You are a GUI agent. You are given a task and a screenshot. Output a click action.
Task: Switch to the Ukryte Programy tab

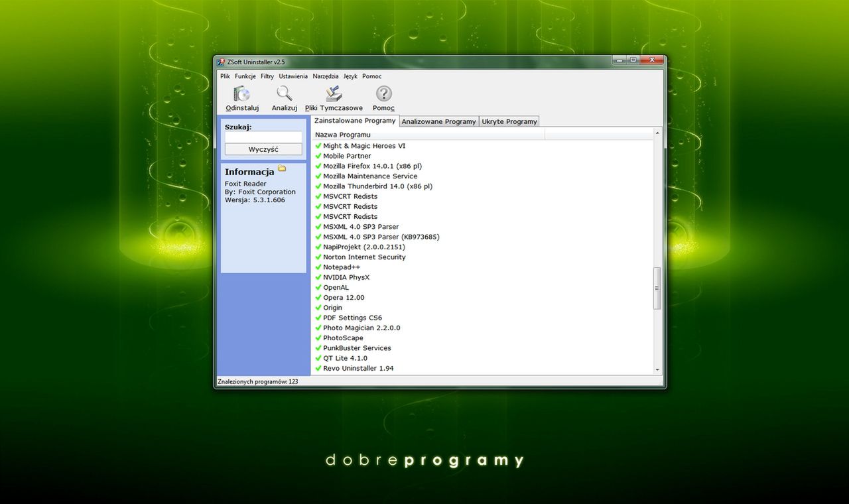[509, 121]
